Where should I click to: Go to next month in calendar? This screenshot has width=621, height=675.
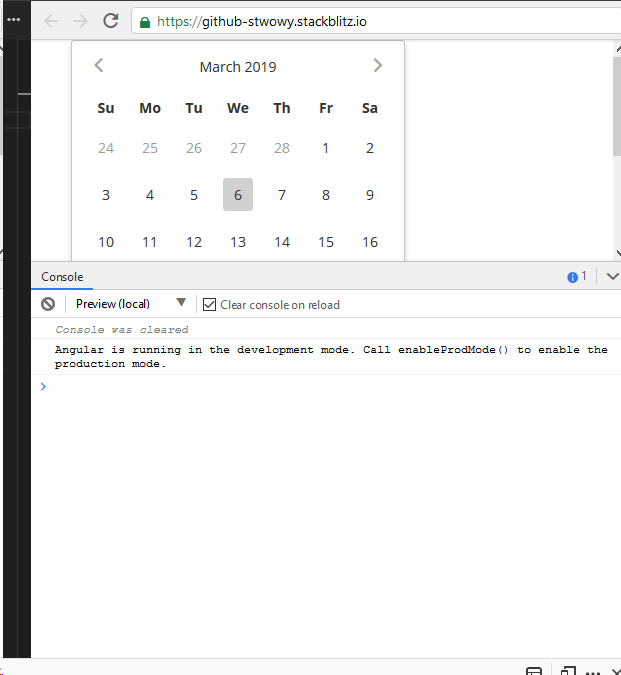point(377,65)
